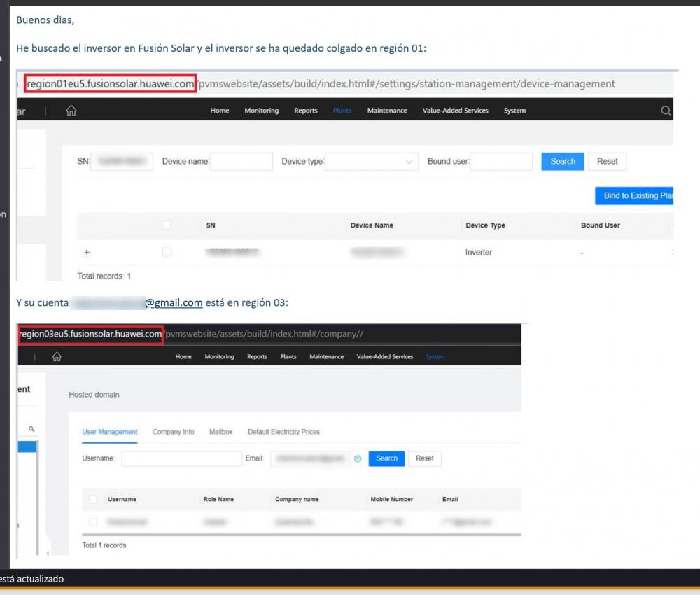The image size is (700, 595).
Task: Click the SN input field
Action: click(x=121, y=162)
